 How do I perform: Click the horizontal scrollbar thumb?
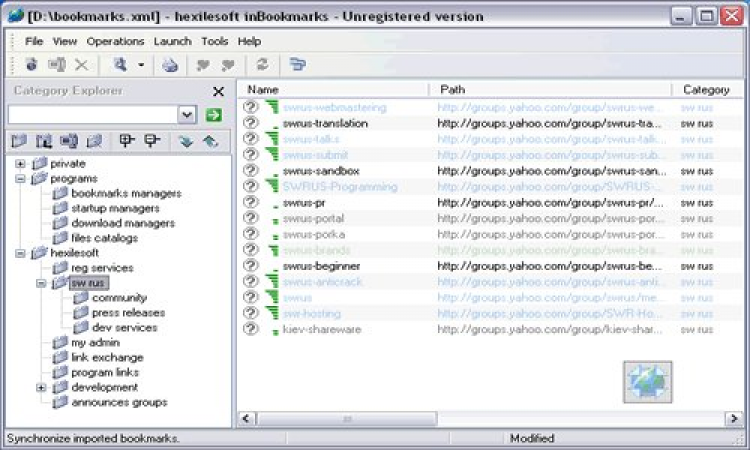(347, 419)
